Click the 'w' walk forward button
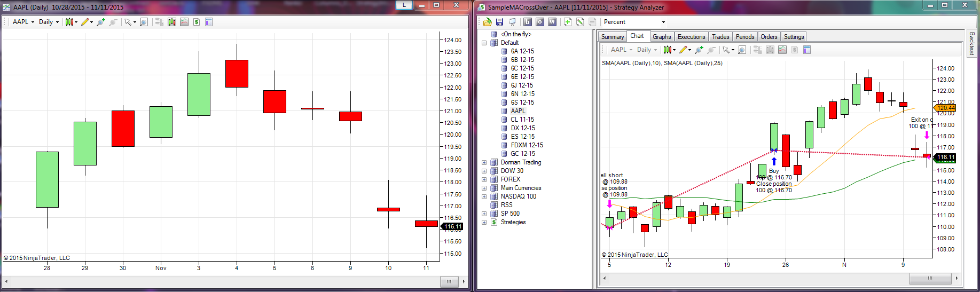 click(x=552, y=22)
